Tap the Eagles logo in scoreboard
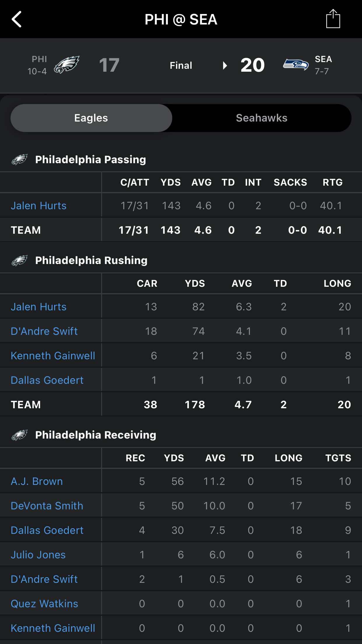This screenshot has height=644, width=362. tap(66, 65)
